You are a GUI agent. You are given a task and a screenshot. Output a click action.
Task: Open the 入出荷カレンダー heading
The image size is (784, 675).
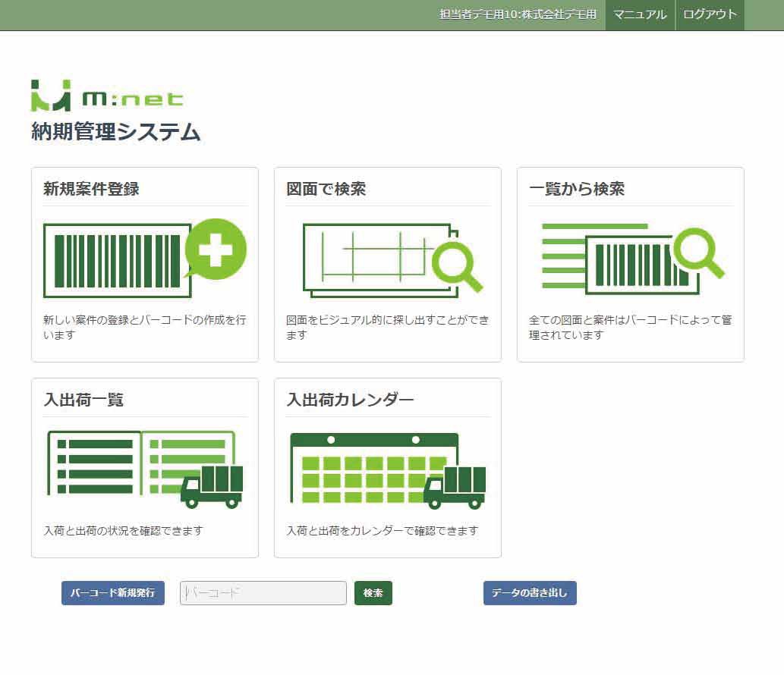(x=350, y=400)
